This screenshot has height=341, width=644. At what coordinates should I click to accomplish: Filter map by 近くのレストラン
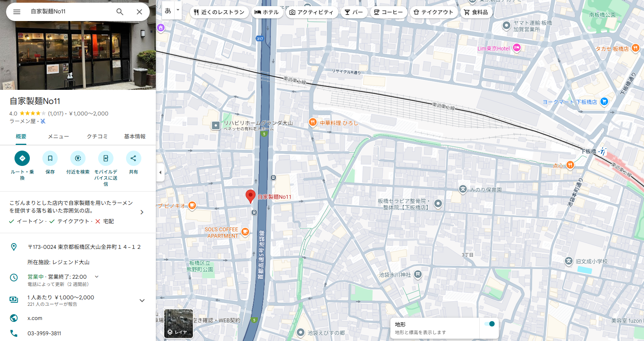[219, 12]
